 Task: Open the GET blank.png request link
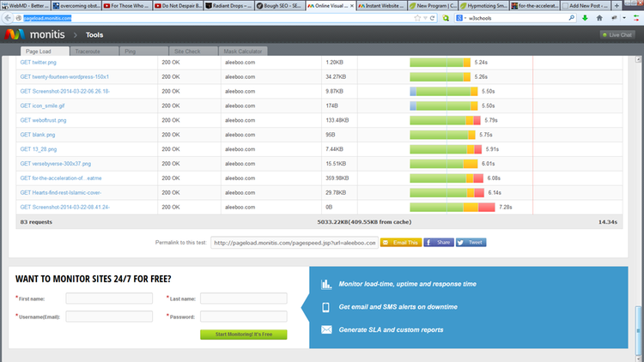click(x=38, y=135)
